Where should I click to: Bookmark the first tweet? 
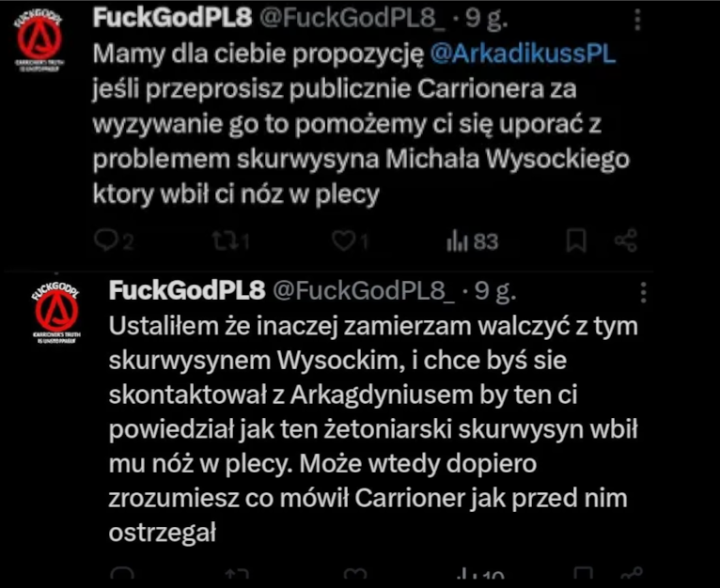(x=577, y=242)
